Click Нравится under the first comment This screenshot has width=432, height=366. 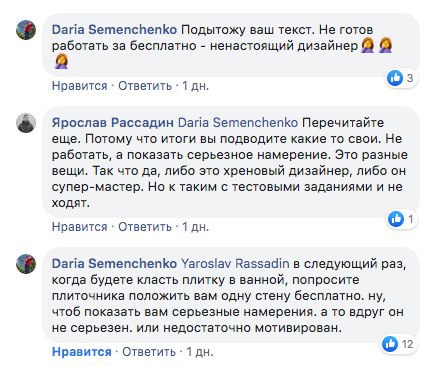pyautogui.click(x=79, y=86)
